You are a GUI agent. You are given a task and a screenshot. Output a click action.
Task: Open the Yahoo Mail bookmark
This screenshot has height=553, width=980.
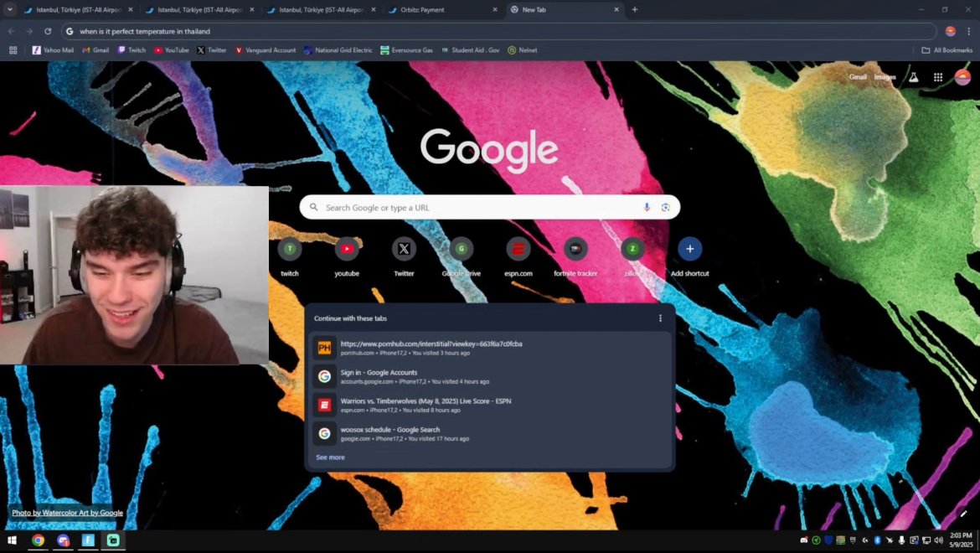(x=53, y=50)
